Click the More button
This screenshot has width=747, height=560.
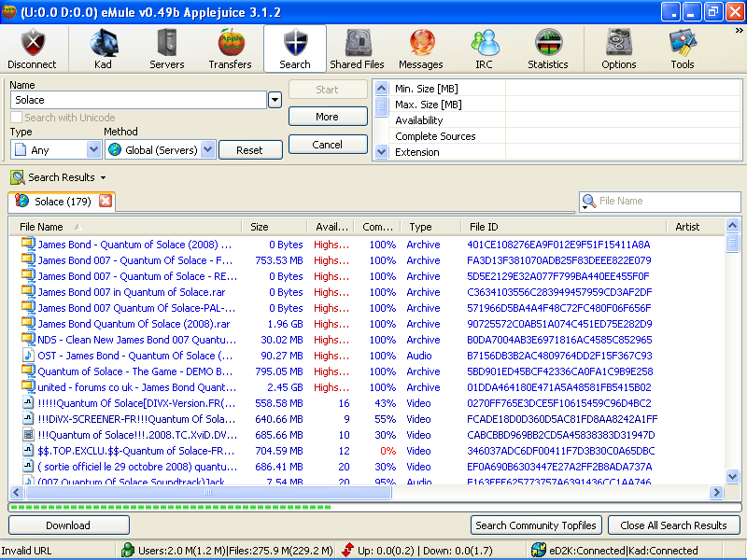click(328, 117)
